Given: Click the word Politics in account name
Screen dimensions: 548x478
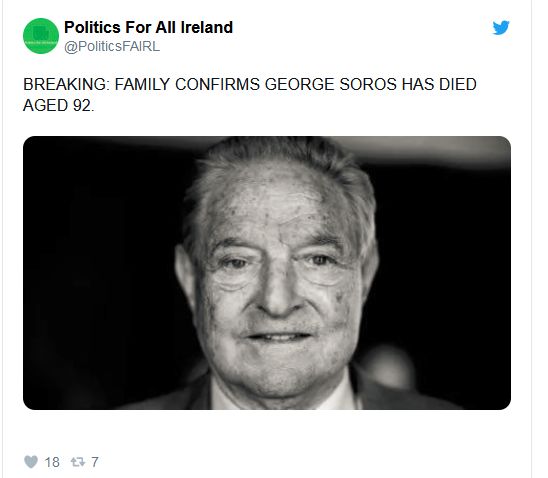Looking at the screenshot, I should 92,27.
